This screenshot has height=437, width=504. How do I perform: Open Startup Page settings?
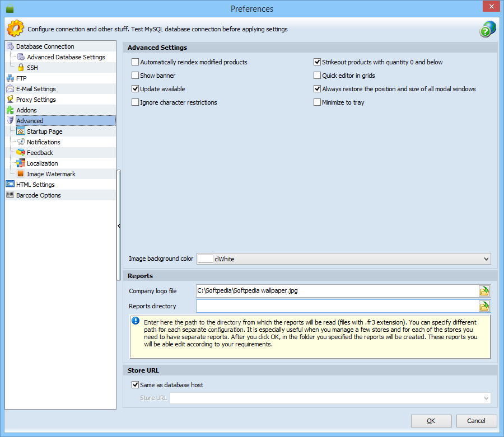44,131
